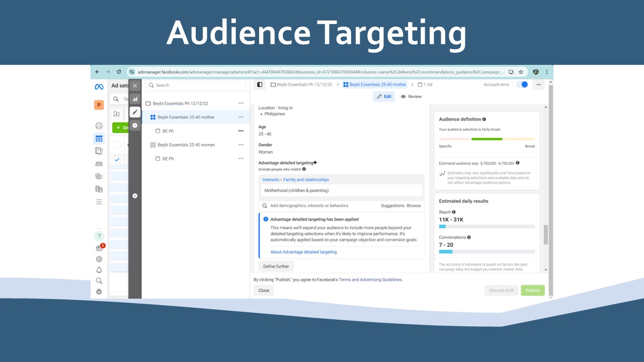The image size is (644, 362).
Task: Bookmark this page with the star icon
Action: point(521,72)
